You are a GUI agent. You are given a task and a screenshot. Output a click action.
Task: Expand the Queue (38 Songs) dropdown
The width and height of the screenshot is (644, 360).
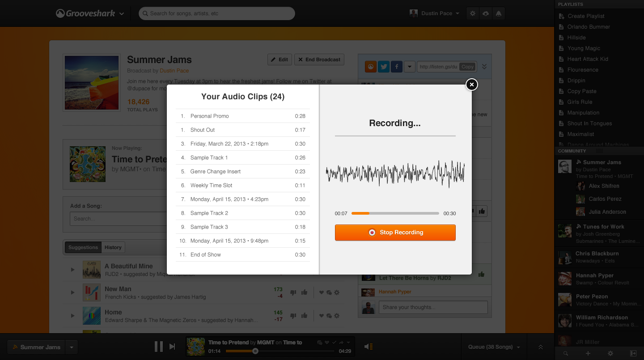[x=494, y=347]
